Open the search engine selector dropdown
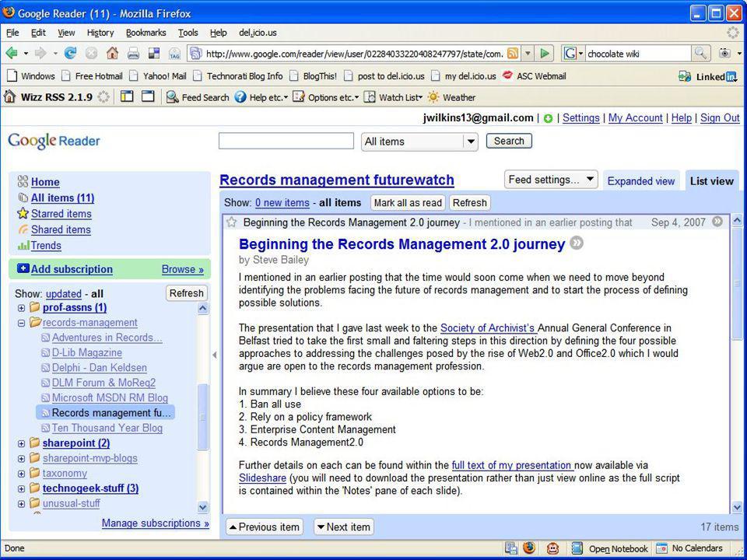This screenshot has width=747, height=560. pyautogui.click(x=573, y=54)
